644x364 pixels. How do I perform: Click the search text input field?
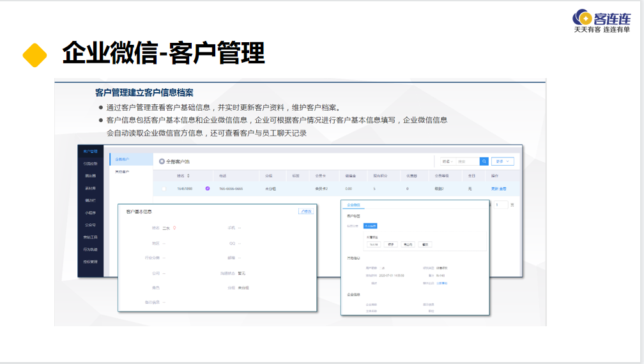467,162
